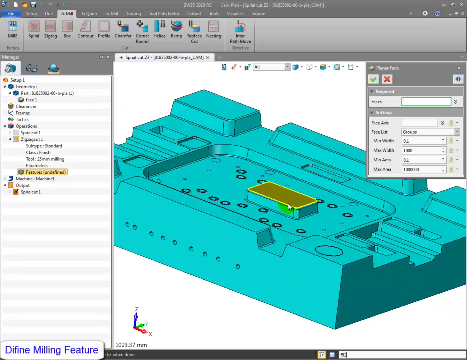
Task: Click the settings gear icon in title bar
Action: [x=425, y=13]
